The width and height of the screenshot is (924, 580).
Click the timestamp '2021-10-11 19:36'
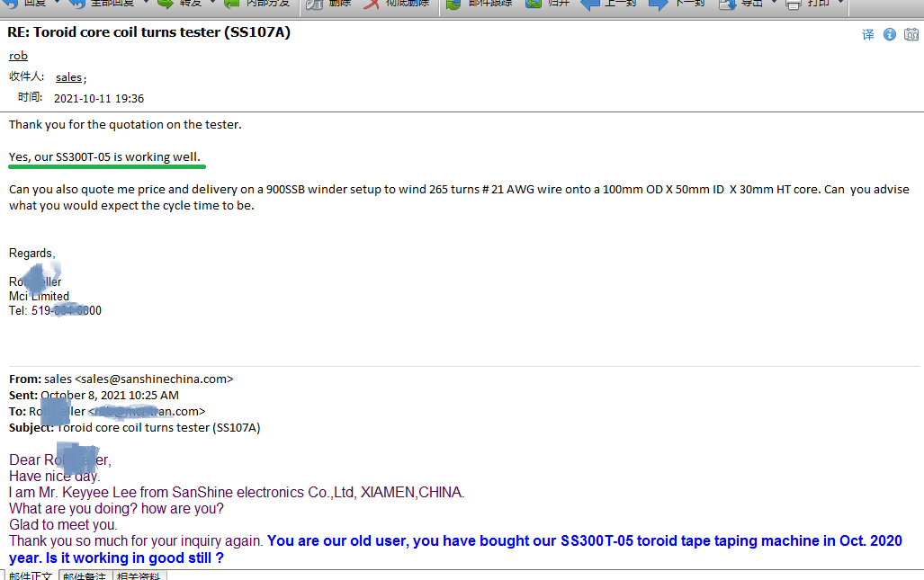click(x=99, y=98)
